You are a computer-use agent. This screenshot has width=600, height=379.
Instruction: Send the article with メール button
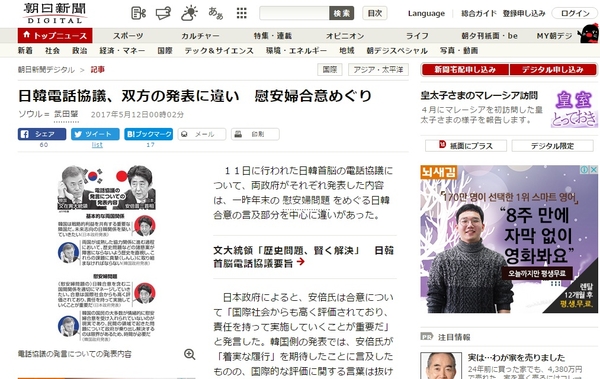202,134
